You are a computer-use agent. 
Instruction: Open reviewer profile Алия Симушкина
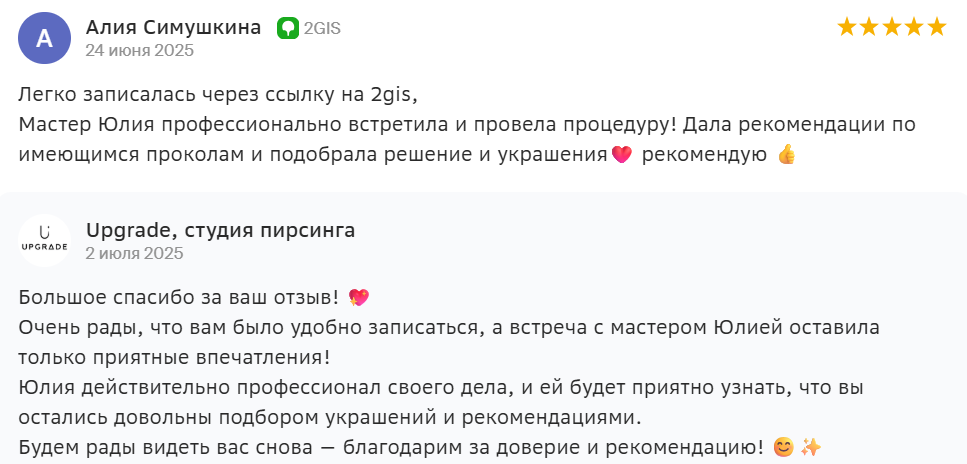pyautogui.click(x=173, y=27)
